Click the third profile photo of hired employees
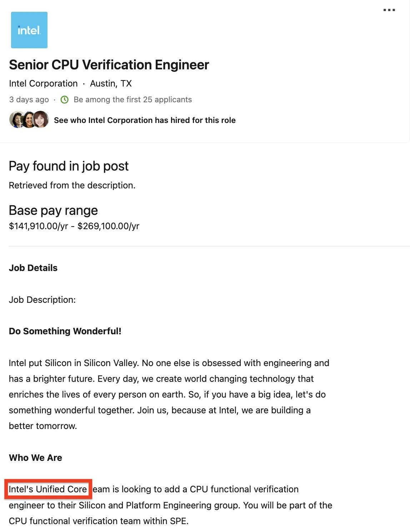 41,120
